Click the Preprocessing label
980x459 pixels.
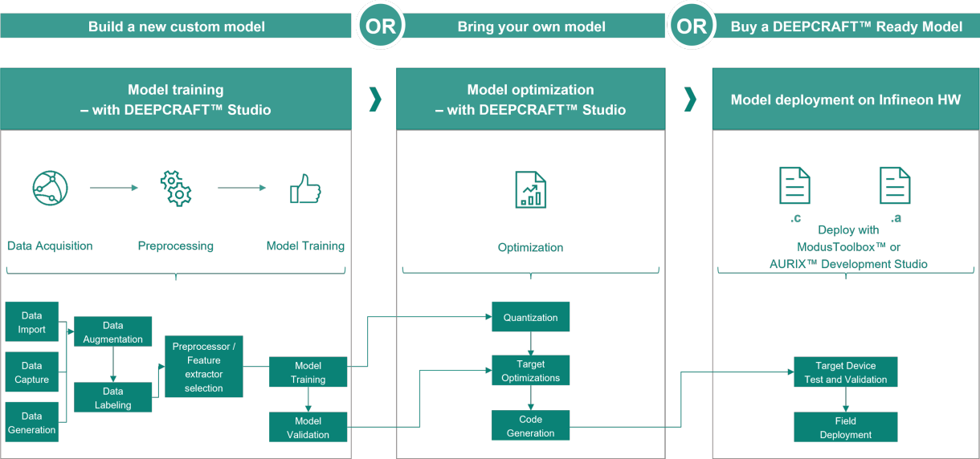click(x=176, y=246)
